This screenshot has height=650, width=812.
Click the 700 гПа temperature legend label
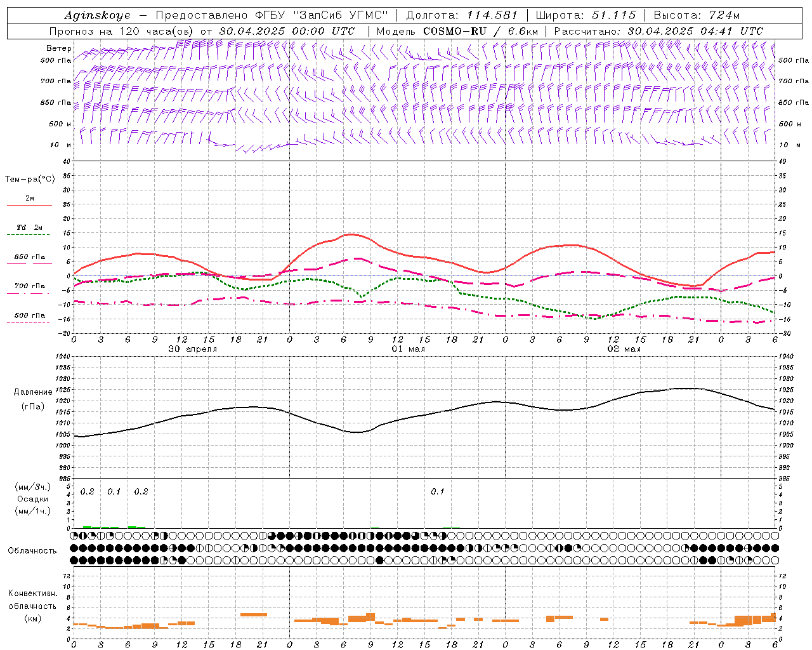[30, 286]
